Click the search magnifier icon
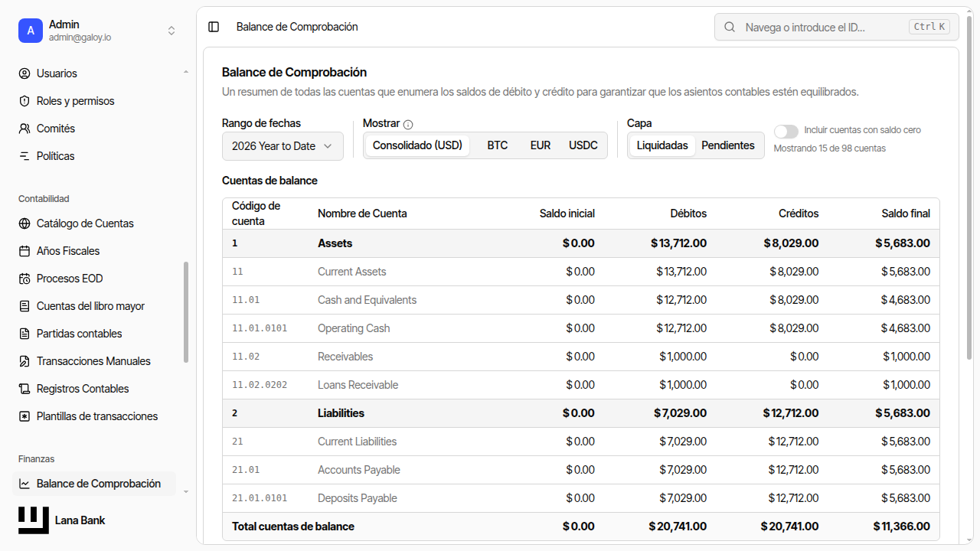The image size is (980, 551). [730, 27]
